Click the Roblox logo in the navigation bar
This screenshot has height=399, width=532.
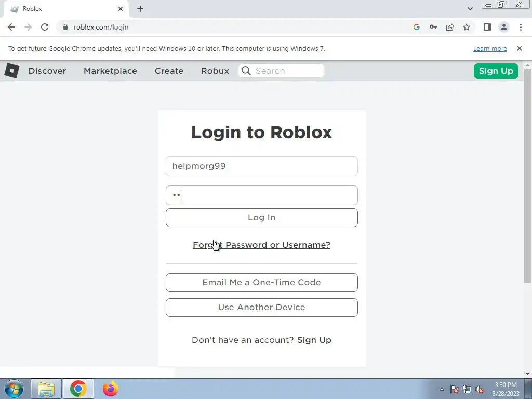pos(11,71)
